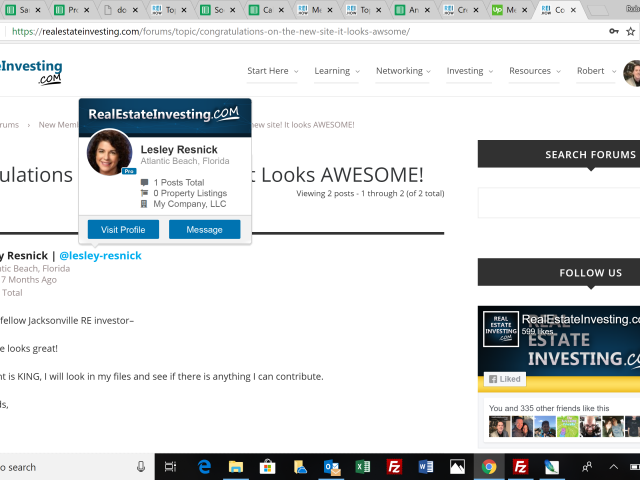This screenshot has width=640, height=480.
Task: Open the Networking dropdown menu
Action: click(x=404, y=71)
